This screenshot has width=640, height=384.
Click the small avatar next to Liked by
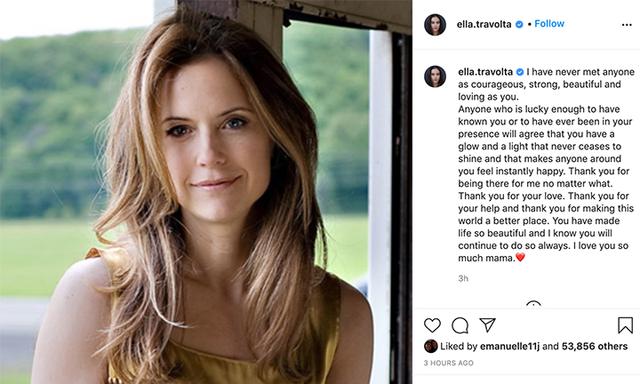tap(431, 346)
